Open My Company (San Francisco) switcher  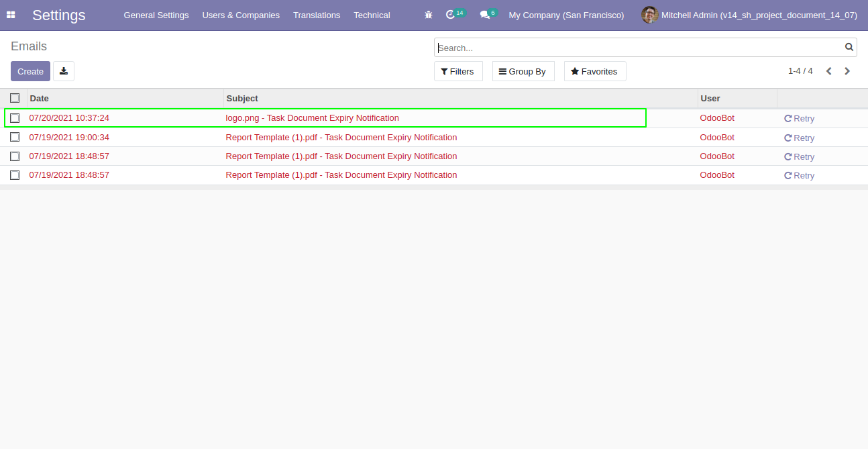point(566,15)
